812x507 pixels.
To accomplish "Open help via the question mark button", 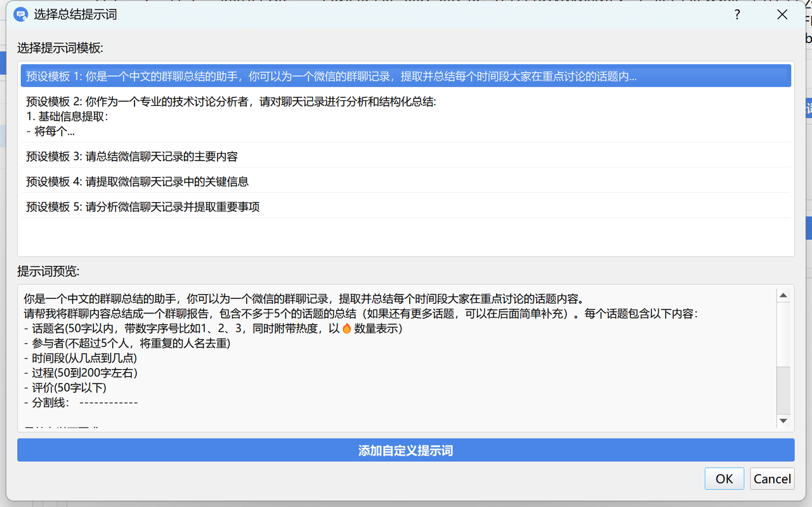I will click(737, 15).
